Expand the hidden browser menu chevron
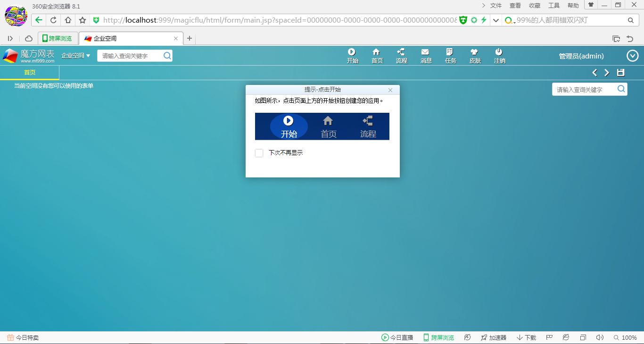This screenshot has height=344, width=644. pyautogui.click(x=483, y=6)
